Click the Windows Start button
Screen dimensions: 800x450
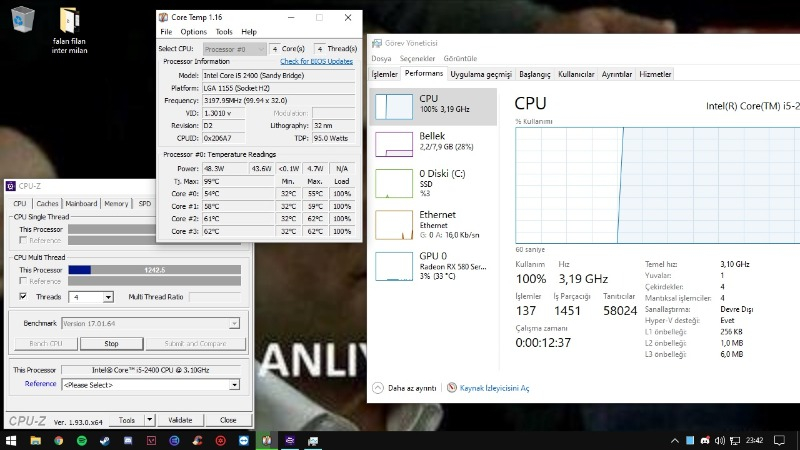pos(11,440)
